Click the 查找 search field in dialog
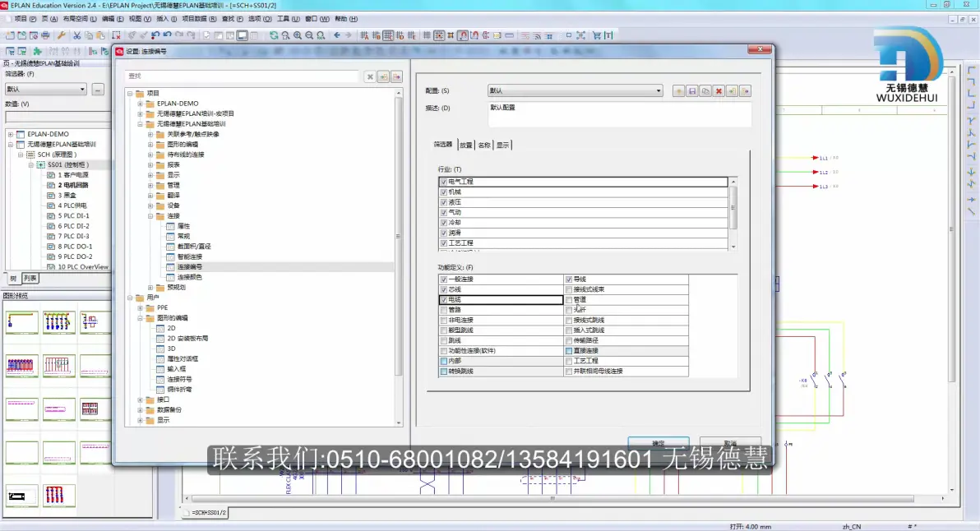 tap(243, 76)
